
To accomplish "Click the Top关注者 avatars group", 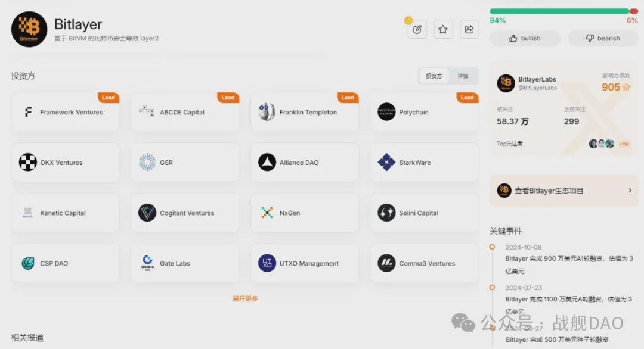I will (601, 144).
